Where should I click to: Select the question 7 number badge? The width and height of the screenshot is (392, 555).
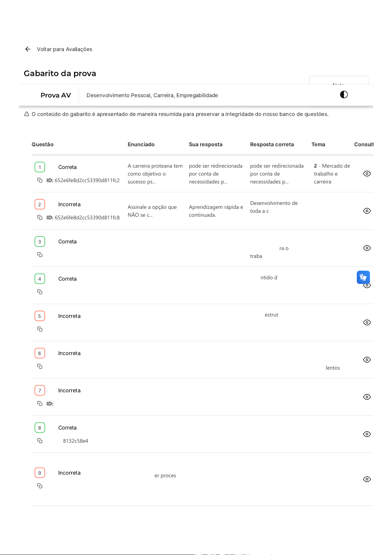click(x=40, y=390)
